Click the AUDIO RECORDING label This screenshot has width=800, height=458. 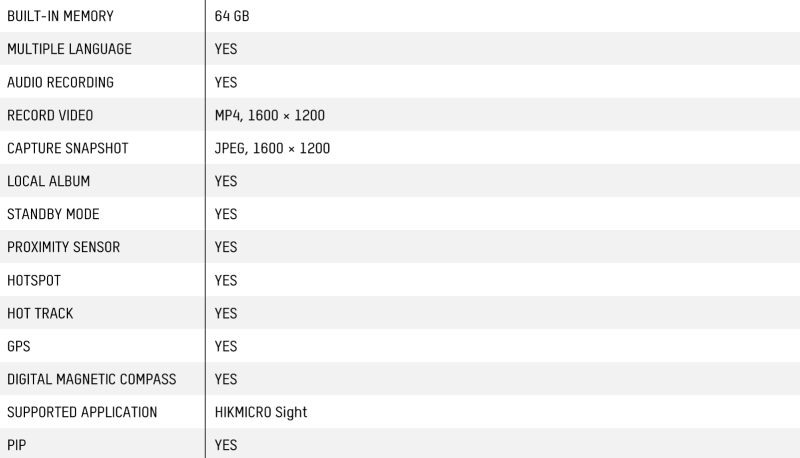click(x=60, y=82)
